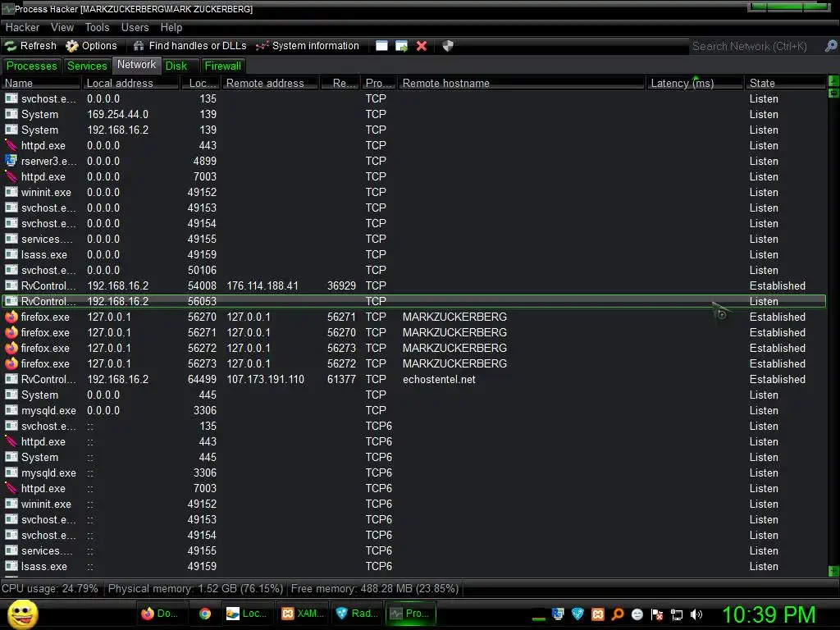
Task: Sort by the Name column header
Action: pyautogui.click(x=41, y=83)
